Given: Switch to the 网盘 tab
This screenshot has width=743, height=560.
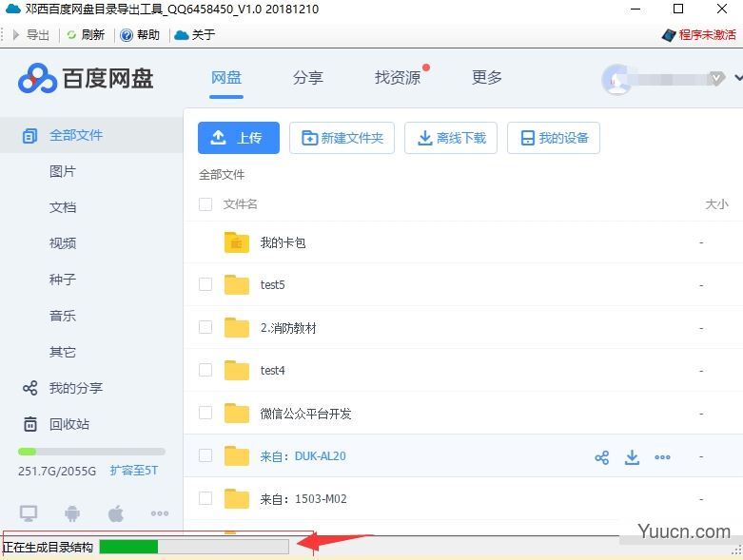Looking at the screenshot, I should 226,77.
